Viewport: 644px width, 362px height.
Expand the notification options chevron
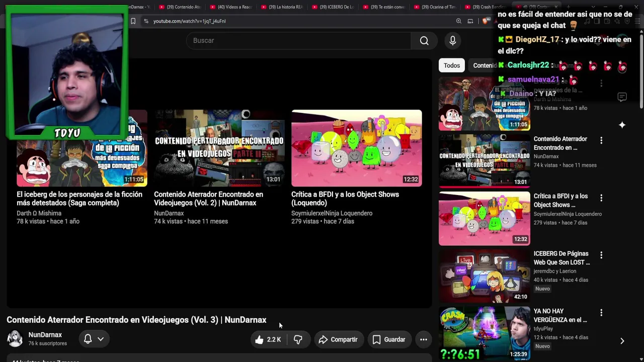101,339
